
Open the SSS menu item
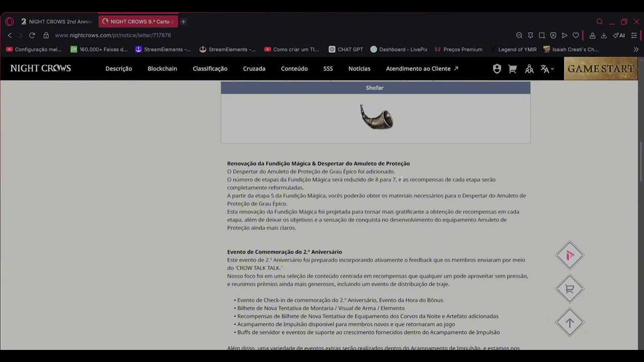coord(328,69)
